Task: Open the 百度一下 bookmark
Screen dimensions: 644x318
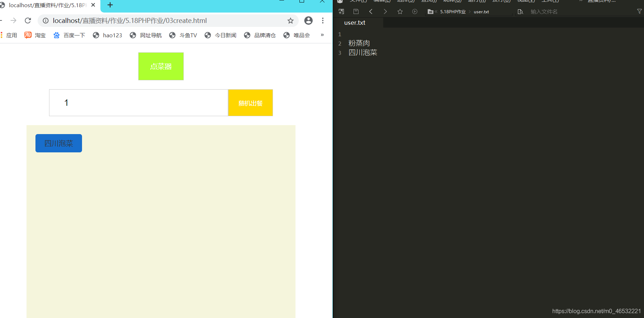Action: [x=69, y=35]
